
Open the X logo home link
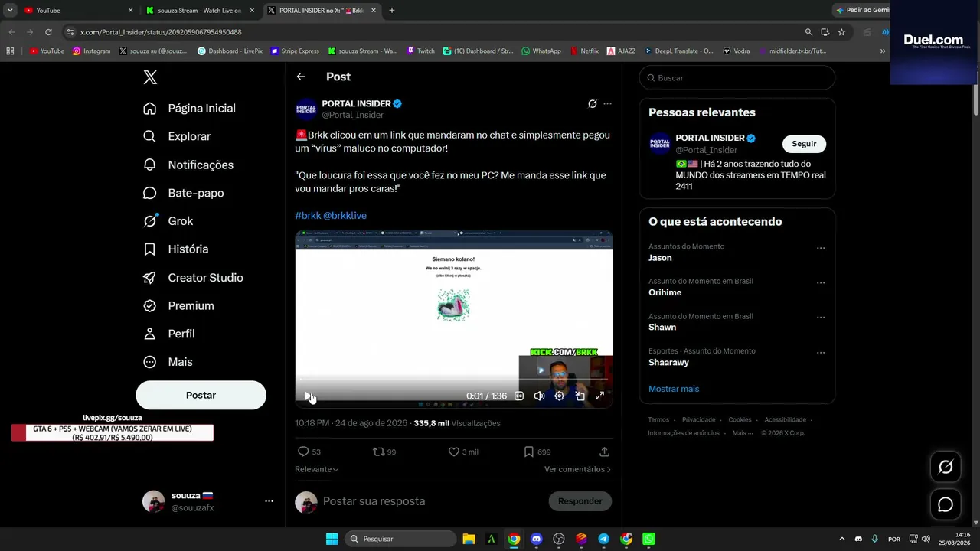pyautogui.click(x=150, y=77)
